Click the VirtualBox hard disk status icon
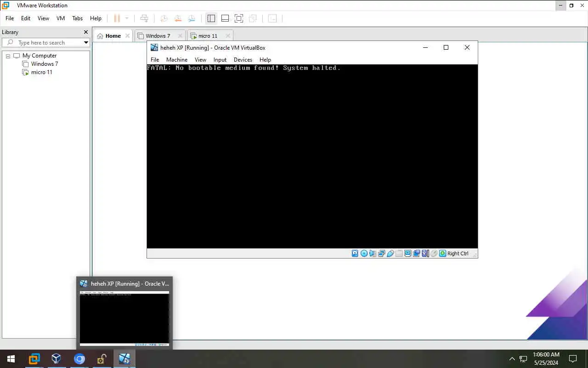This screenshot has height=368, width=588. click(x=355, y=253)
